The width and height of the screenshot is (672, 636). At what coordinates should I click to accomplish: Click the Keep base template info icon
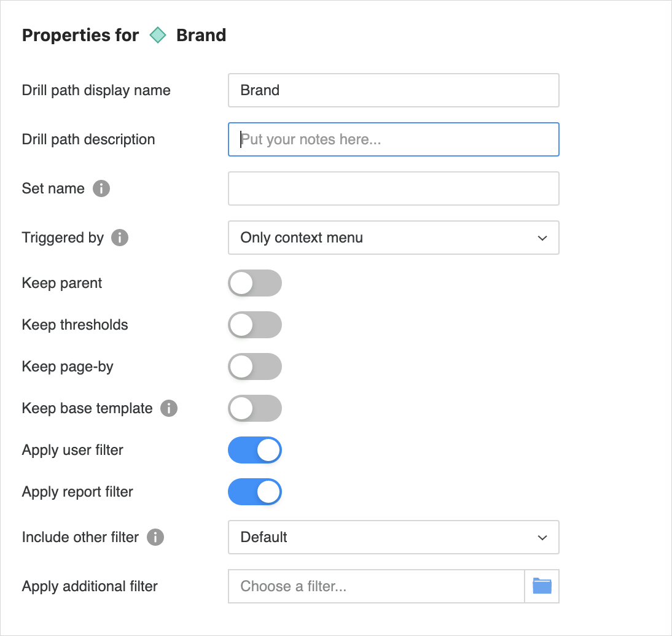[169, 408]
